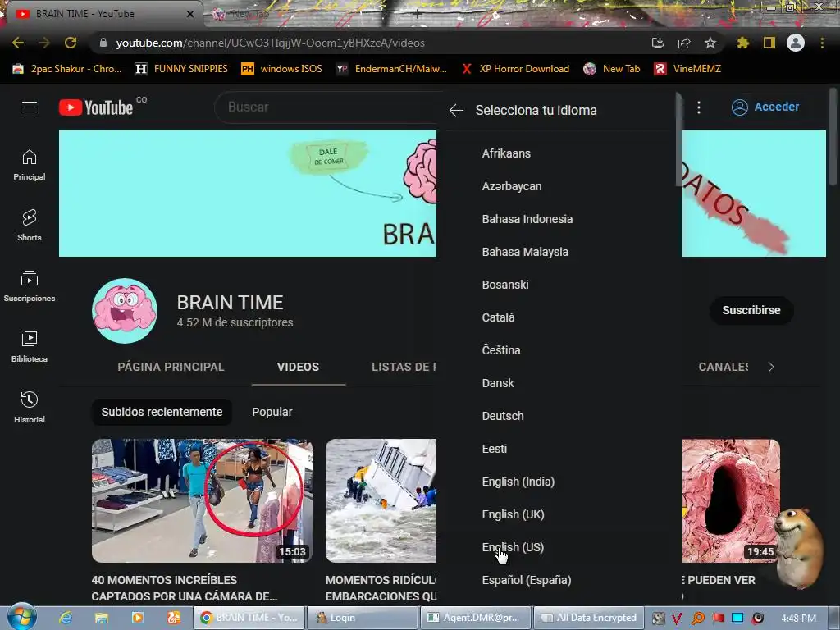Click the YouTube logo
Image resolution: width=840 pixels, height=630 pixels.
[96, 107]
